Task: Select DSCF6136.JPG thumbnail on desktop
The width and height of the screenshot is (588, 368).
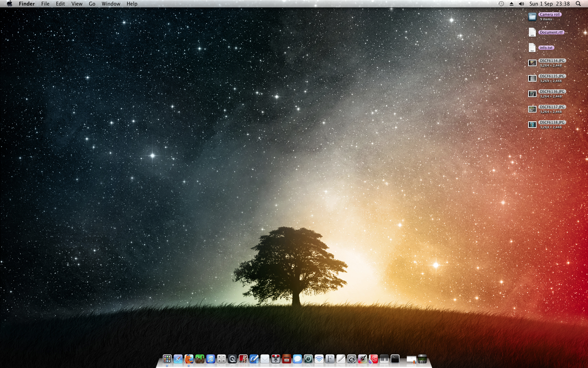Action: 532,94
